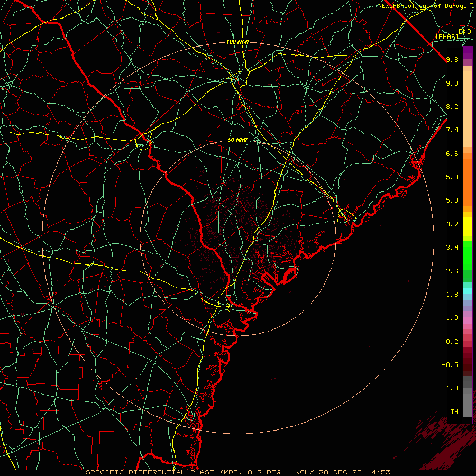Click the 50 NMI range ring label
476x476 pixels.
pyautogui.click(x=237, y=140)
